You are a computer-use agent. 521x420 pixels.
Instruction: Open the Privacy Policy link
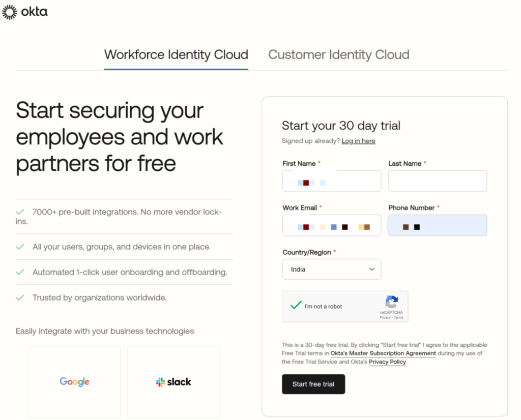387,362
